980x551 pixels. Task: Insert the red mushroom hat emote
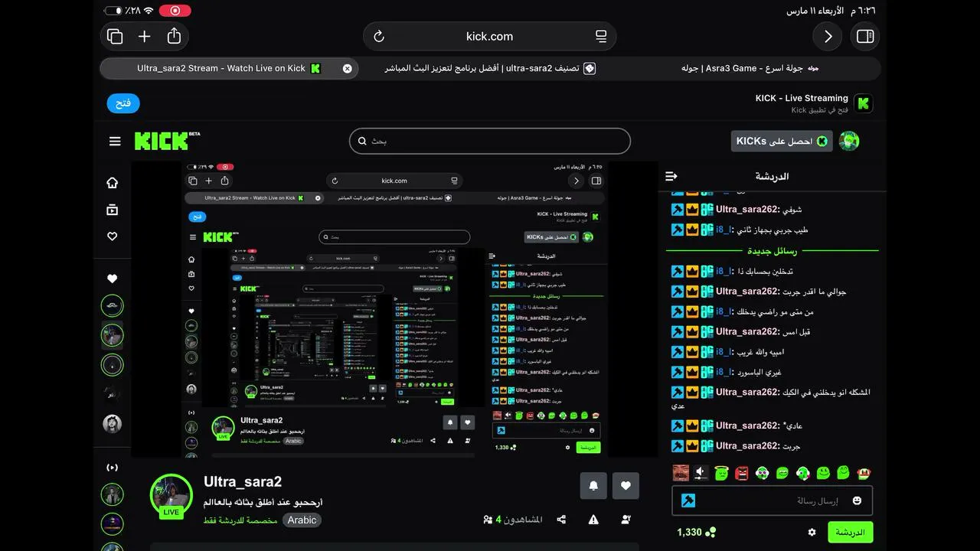click(x=864, y=473)
